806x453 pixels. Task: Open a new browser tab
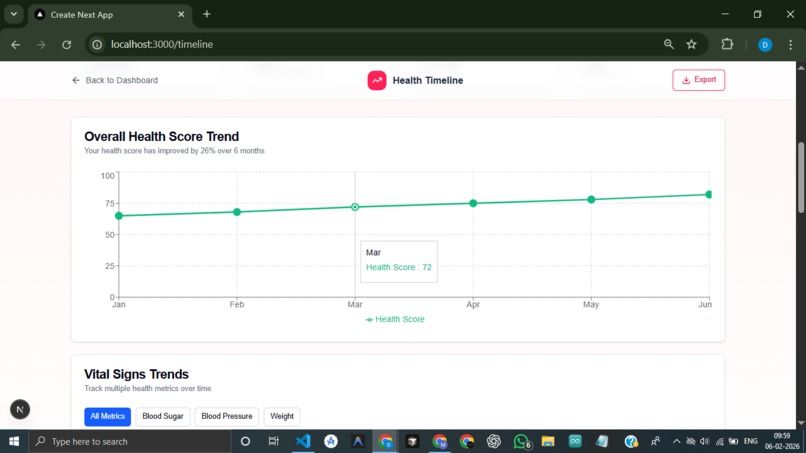[207, 14]
